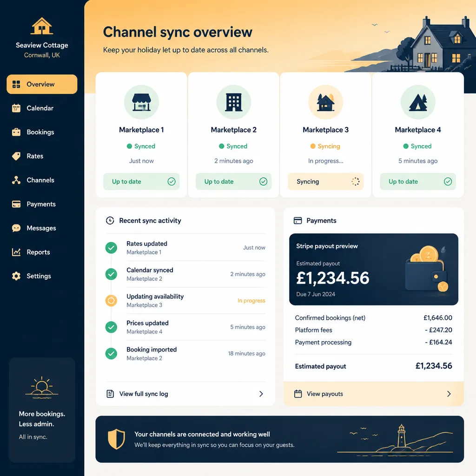476x476 pixels.
Task: Click the green check for Booking imported
Action: 111,353
